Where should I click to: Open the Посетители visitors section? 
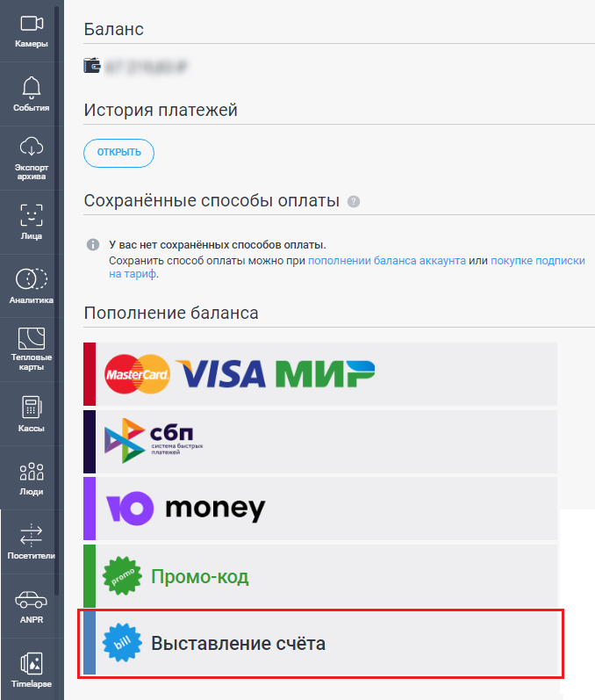click(32, 542)
